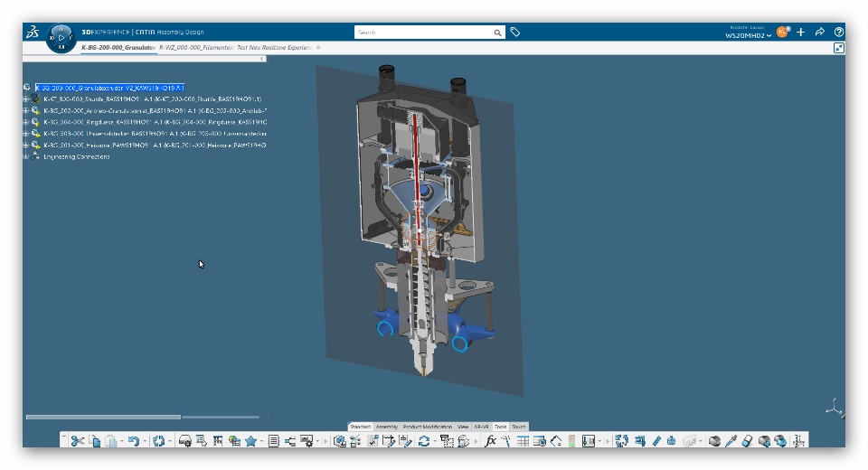Open the dropdown arrow next to the star icon
868x470 pixels.
[x=261, y=441]
